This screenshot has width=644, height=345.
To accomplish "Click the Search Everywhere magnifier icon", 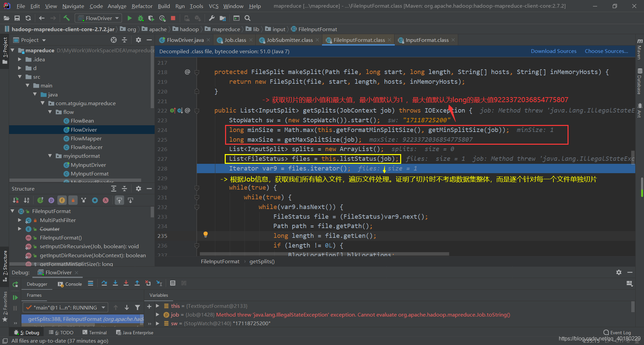I will 248,18.
